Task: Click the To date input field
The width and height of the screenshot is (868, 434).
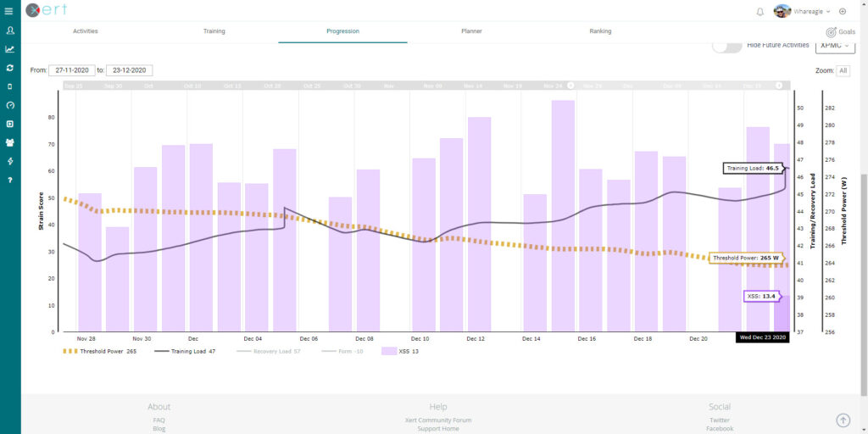Action: (x=130, y=70)
